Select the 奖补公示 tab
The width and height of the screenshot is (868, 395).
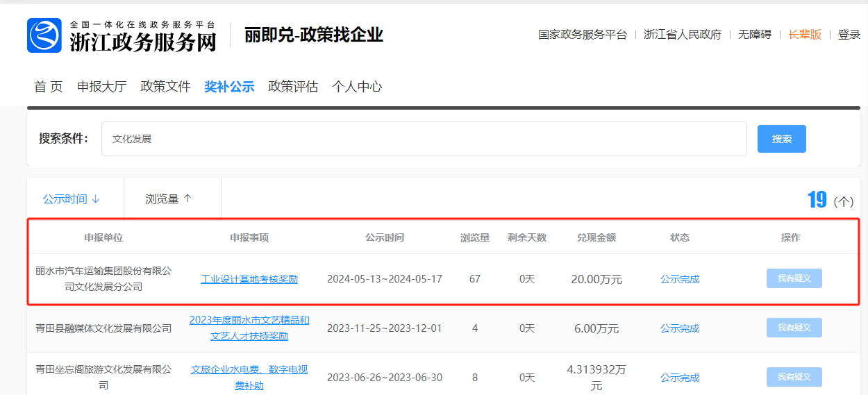coord(229,87)
